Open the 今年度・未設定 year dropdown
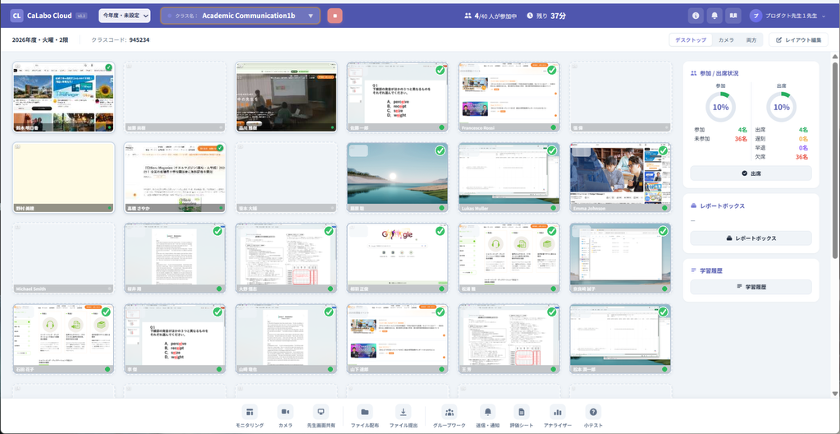The height and width of the screenshot is (434, 840). (124, 16)
